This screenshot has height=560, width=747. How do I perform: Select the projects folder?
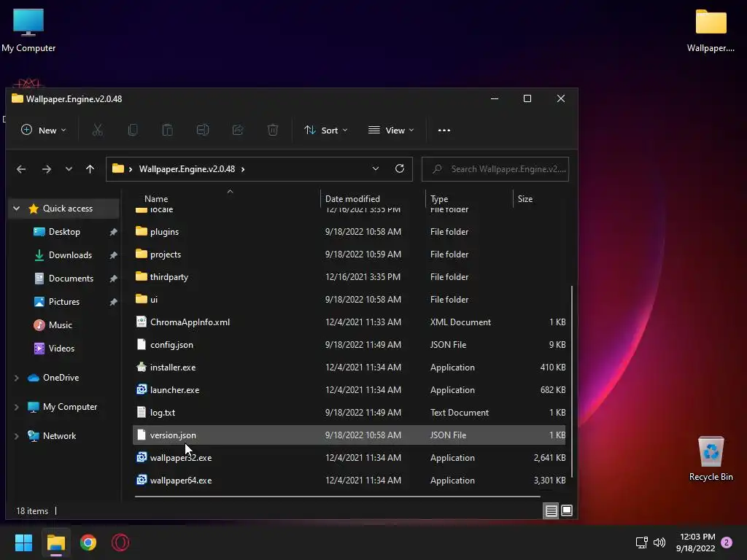pos(349,254)
